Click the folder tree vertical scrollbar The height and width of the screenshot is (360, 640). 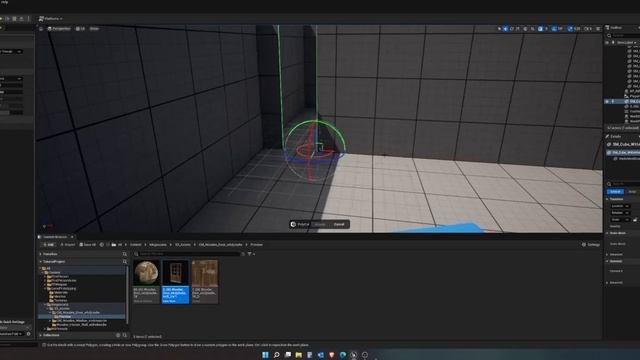click(127, 294)
